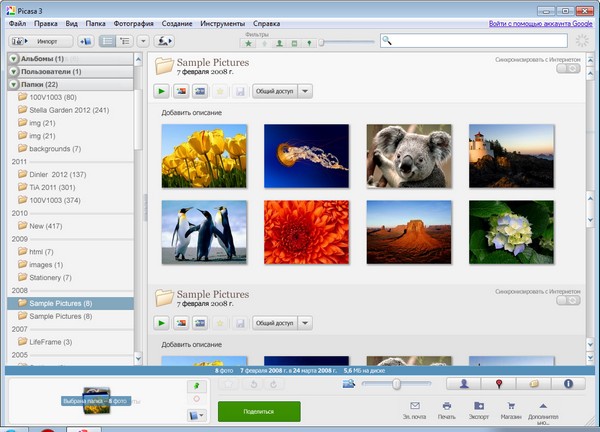The height and width of the screenshot is (432, 600).
Task: Switch library to tree view mode
Action: tap(127, 41)
